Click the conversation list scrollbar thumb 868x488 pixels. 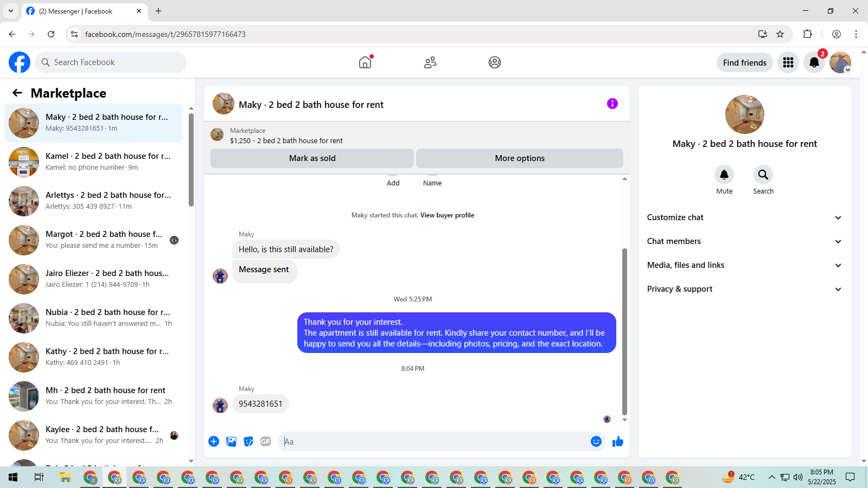(x=191, y=159)
